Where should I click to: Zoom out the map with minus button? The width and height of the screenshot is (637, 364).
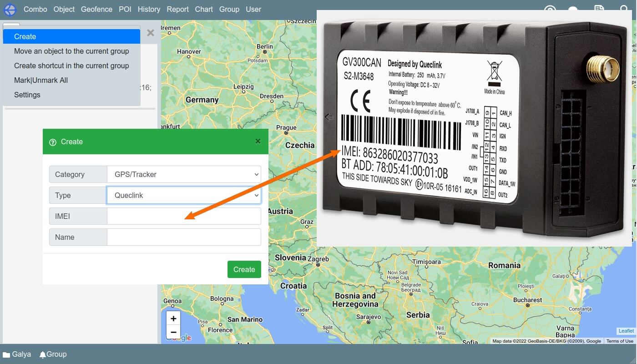(x=173, y=332)
